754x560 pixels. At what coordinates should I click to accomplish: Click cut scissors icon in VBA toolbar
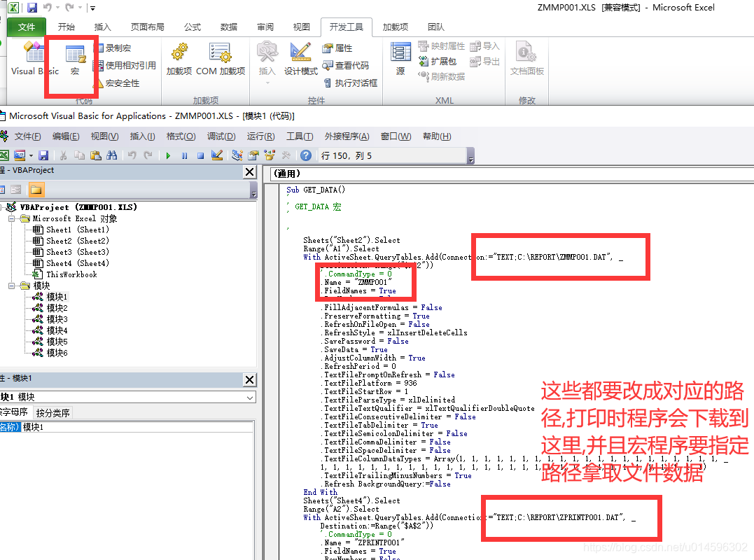63,155
